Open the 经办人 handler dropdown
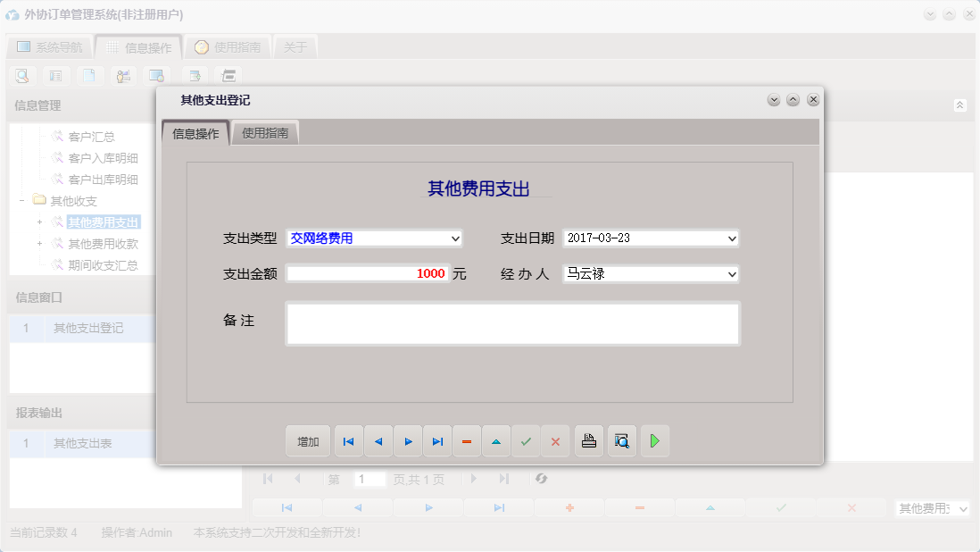 pos(731,274)
